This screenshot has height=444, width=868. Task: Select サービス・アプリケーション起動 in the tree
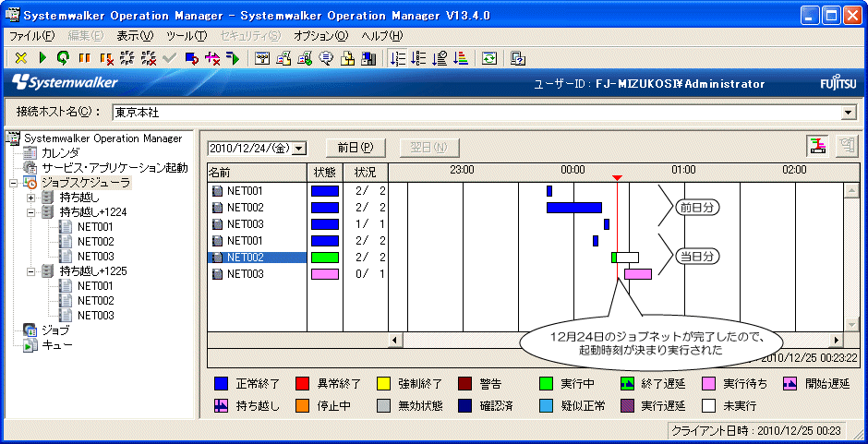click(x=115, y=167)
